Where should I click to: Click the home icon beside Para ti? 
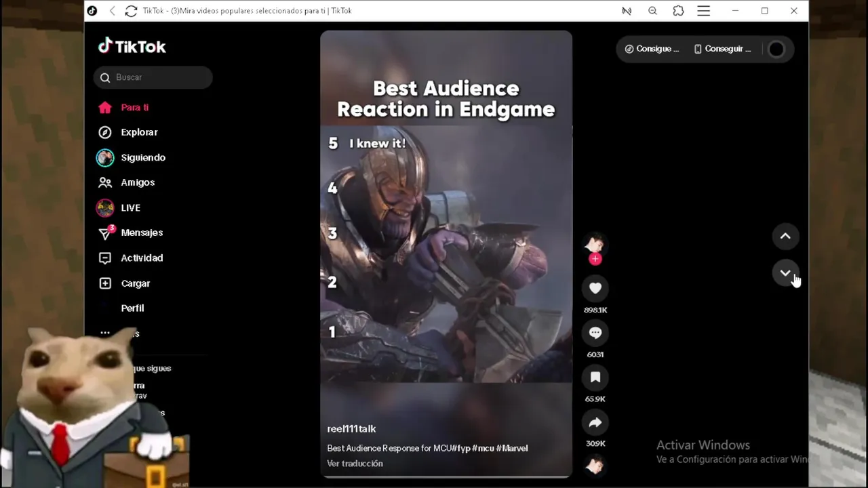click(x=104, y=107)
